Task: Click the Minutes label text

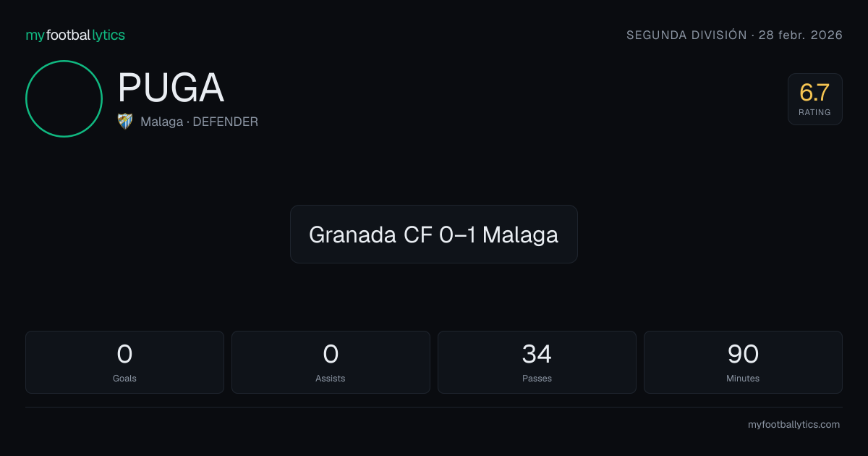Action: (743, 379)
